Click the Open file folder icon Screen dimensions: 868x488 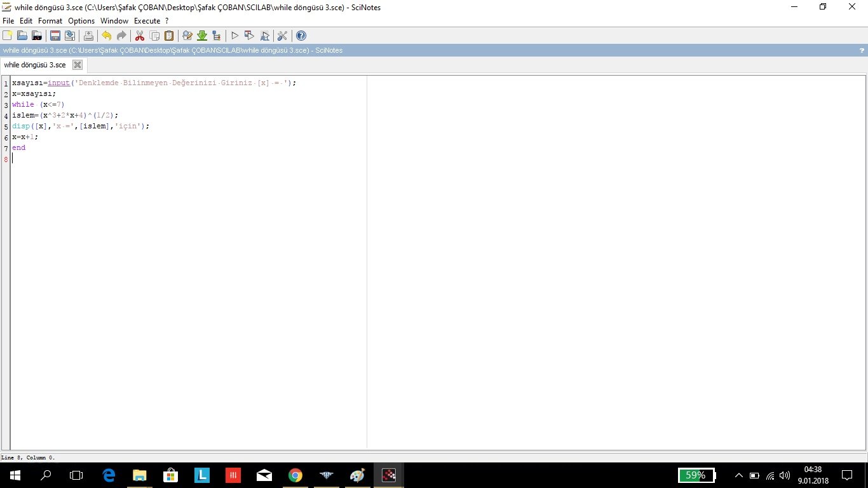[22, 36]
